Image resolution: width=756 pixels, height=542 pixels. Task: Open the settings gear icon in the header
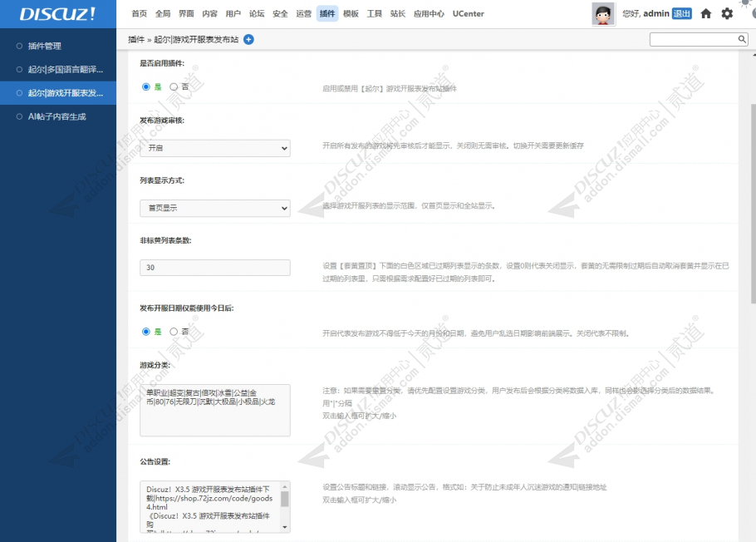point(727,13)
